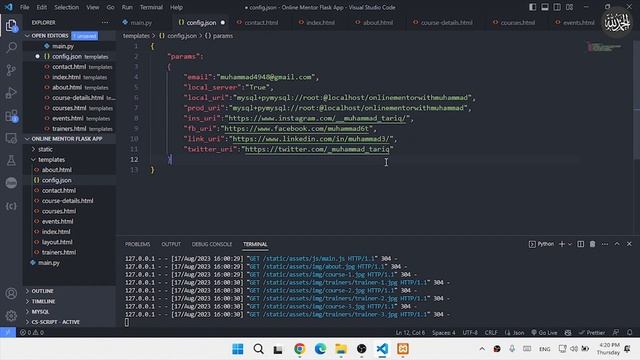
Task: Open the Manage gear icon
Action: 11,316
